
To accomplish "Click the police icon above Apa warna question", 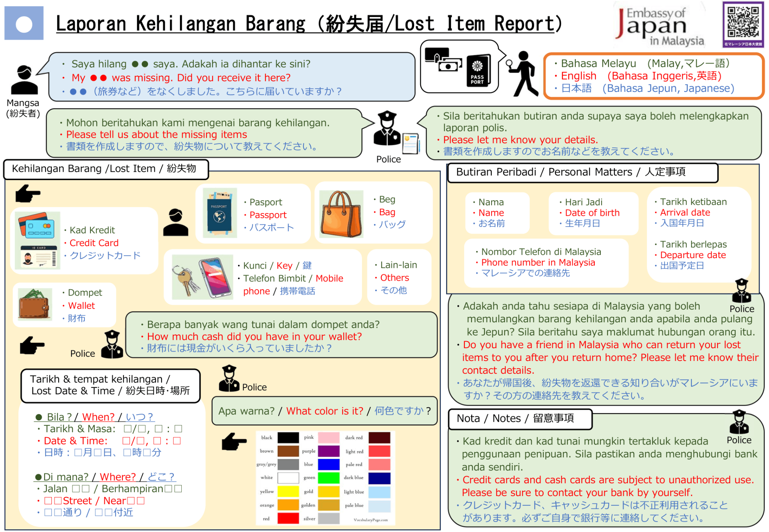I will point(229,378).
